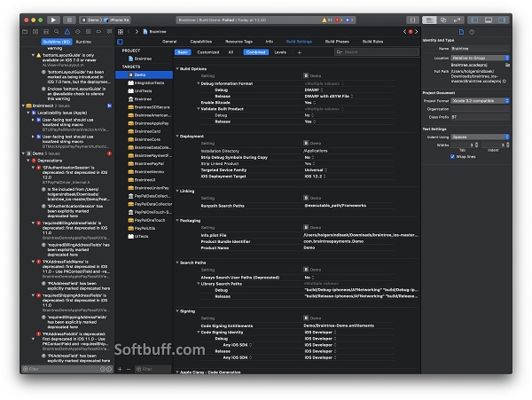
Task: Remove the target with the minus button
Action: point(129,369)
